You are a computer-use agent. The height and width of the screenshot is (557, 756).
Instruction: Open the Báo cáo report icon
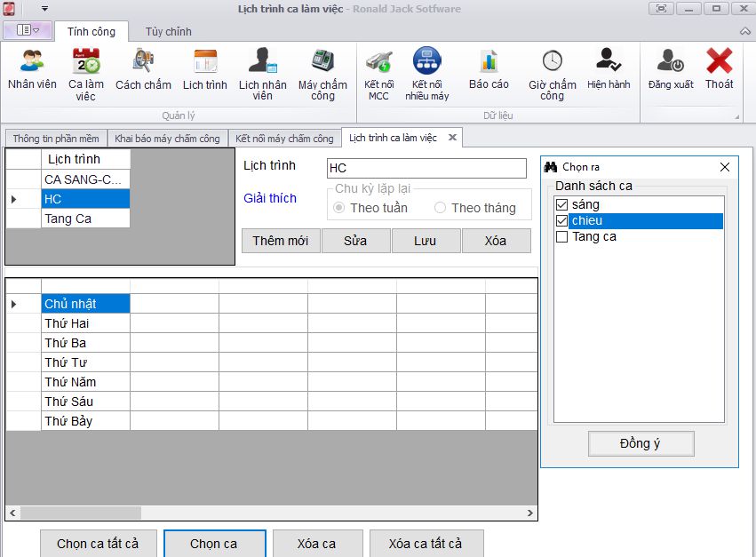tap(489, 62)
